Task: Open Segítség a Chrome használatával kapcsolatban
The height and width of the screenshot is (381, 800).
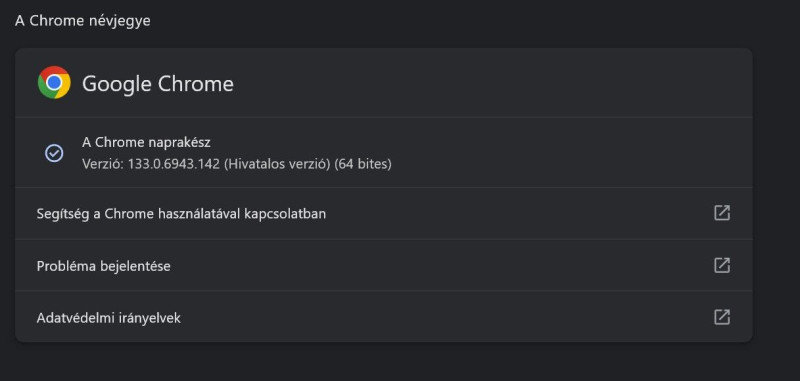Action: (x=384, y=213)
